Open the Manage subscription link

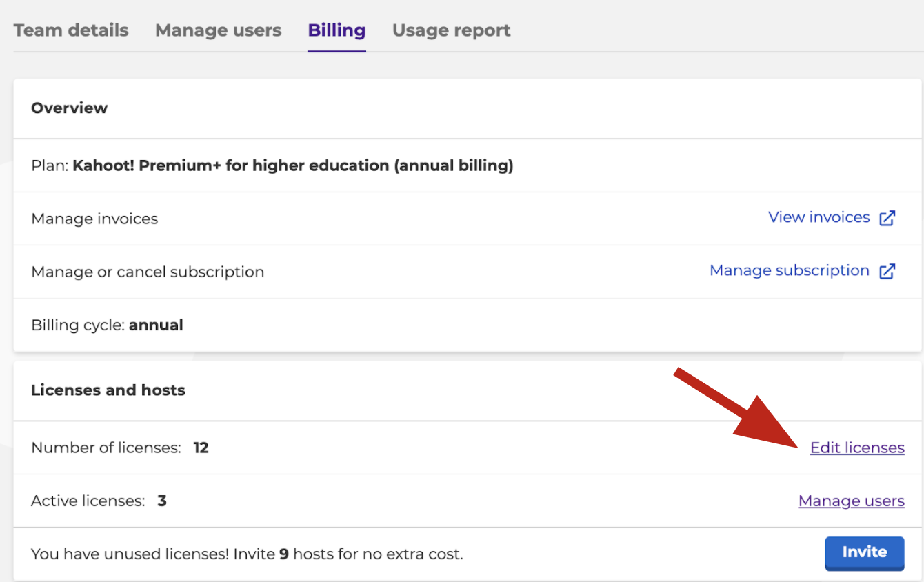click(790, 270)
